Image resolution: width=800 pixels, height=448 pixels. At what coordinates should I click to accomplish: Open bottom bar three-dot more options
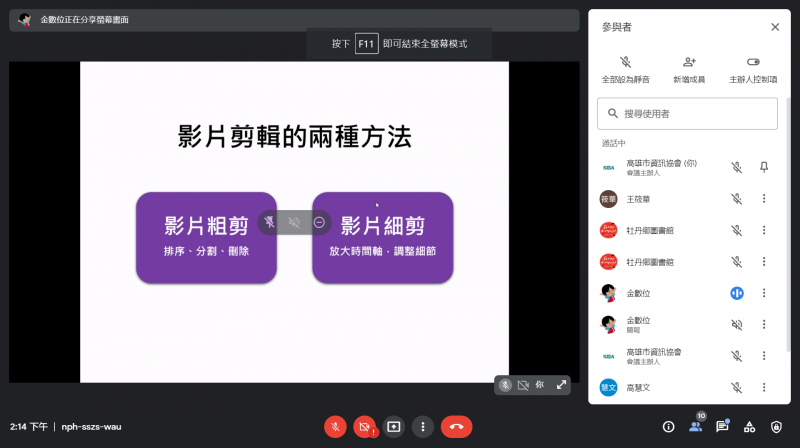(423, 427)
